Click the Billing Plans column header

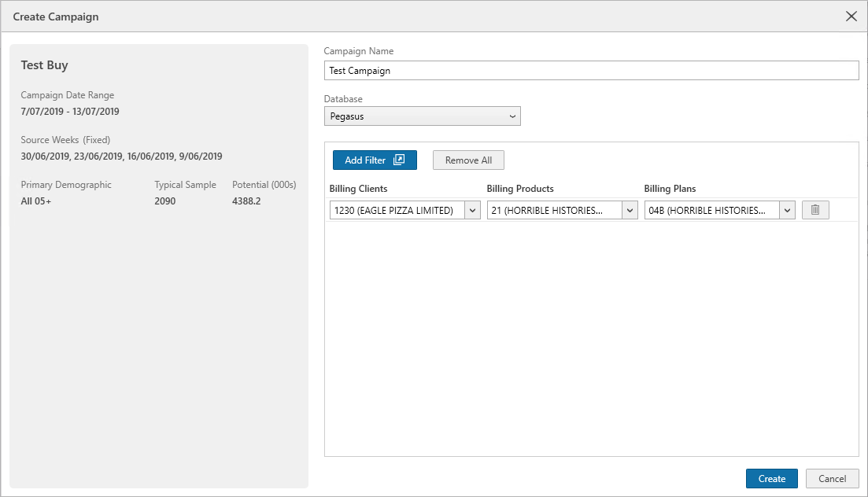click(x=670, y=189)
